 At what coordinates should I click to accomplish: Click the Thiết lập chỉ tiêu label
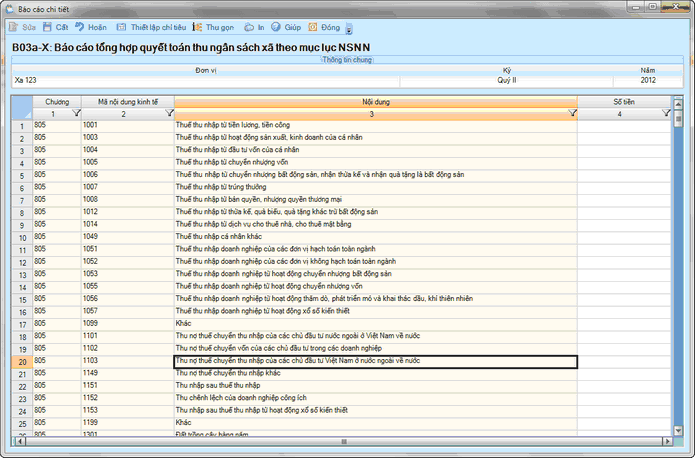tap(158, 27)
